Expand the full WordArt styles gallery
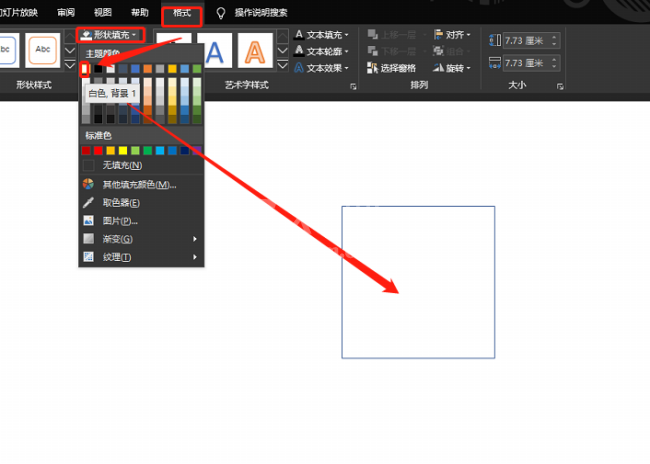Viewport: 650px width, 464px height. pos(282,65)
